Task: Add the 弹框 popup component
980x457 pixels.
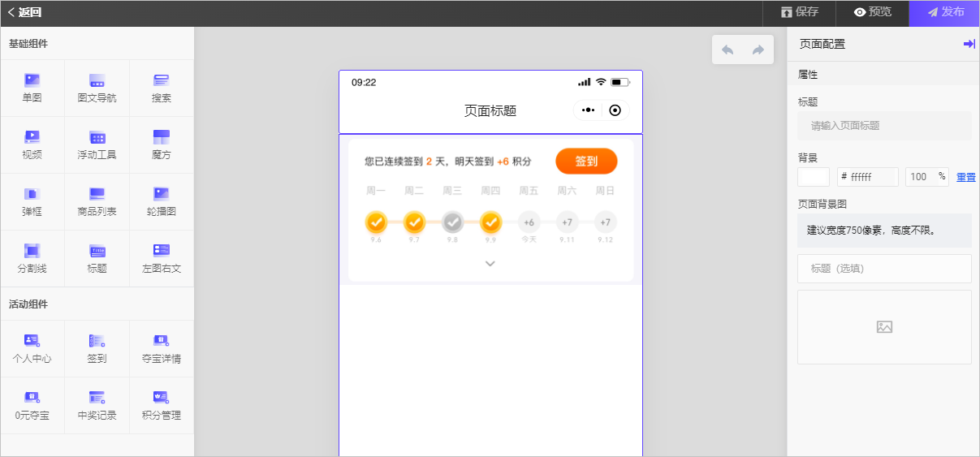Action: pyautogui.click(x=32, y=202)
